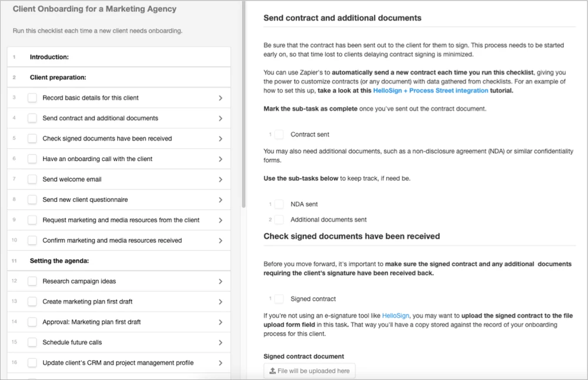The height and width of the screenshot is (380, 588).
Task: Select the 'Introduction:' section heading
Action: (x=49, y=58)
